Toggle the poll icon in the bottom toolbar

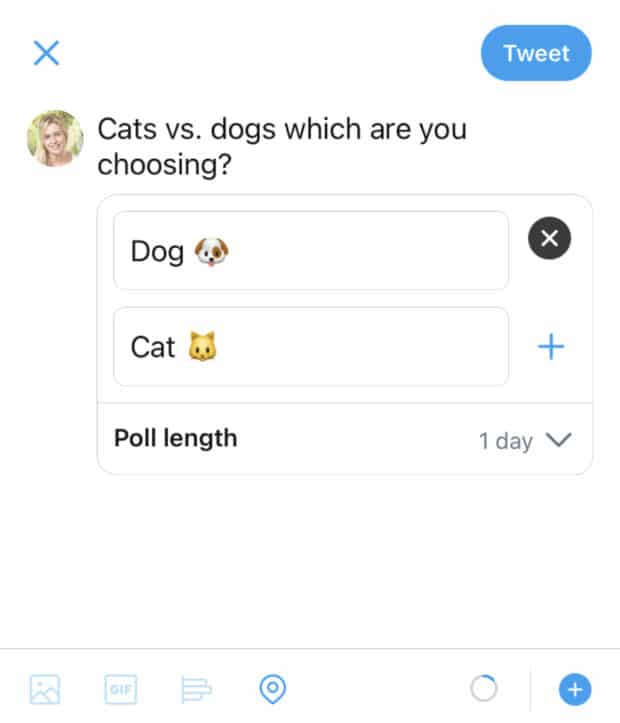tap(196, 689)
